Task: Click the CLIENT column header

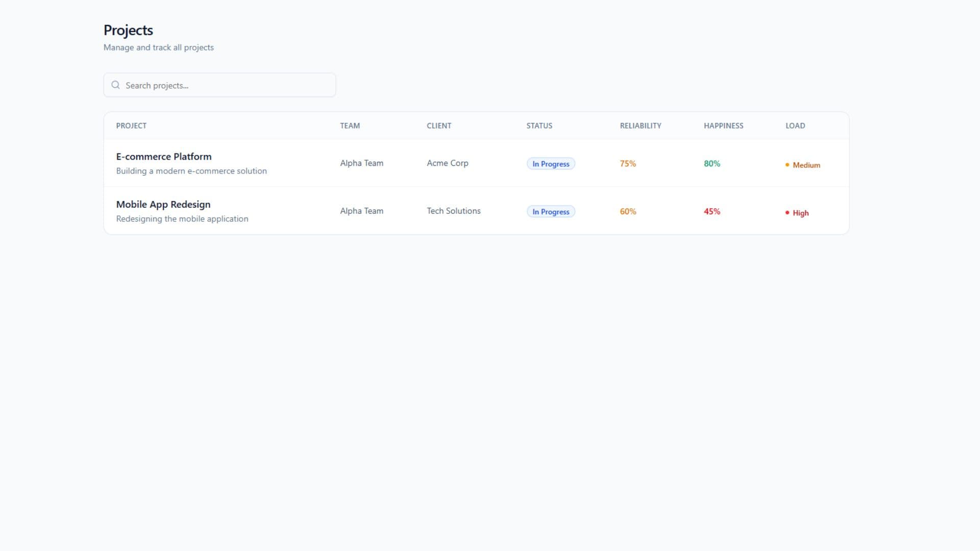Action: point(439,126)
